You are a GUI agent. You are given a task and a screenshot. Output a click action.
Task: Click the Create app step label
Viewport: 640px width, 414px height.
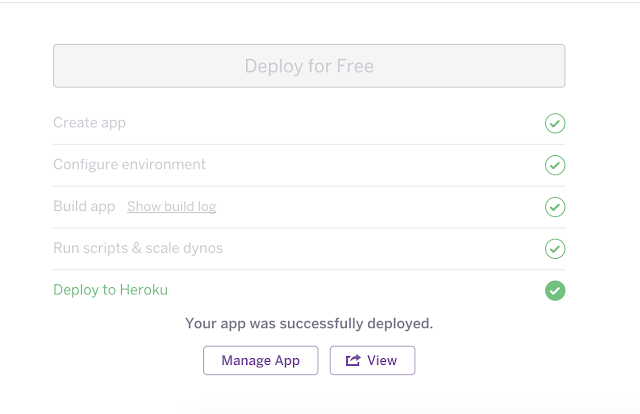click(89, 123)
